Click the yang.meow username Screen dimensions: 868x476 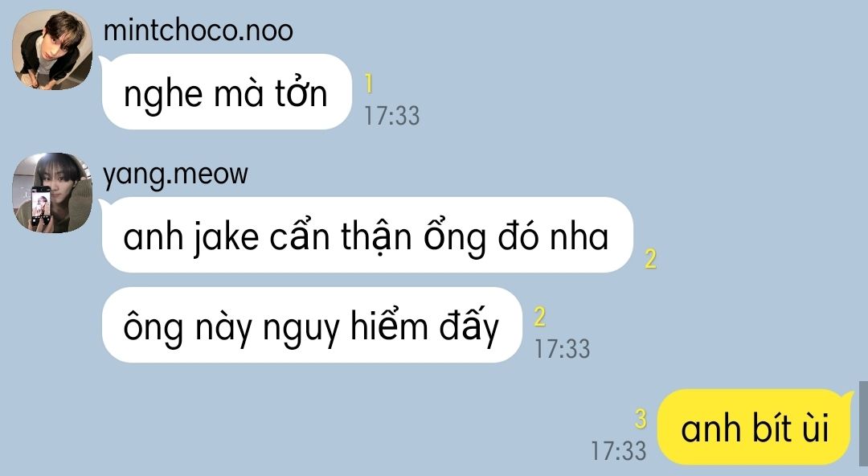[x=175, y=174]
